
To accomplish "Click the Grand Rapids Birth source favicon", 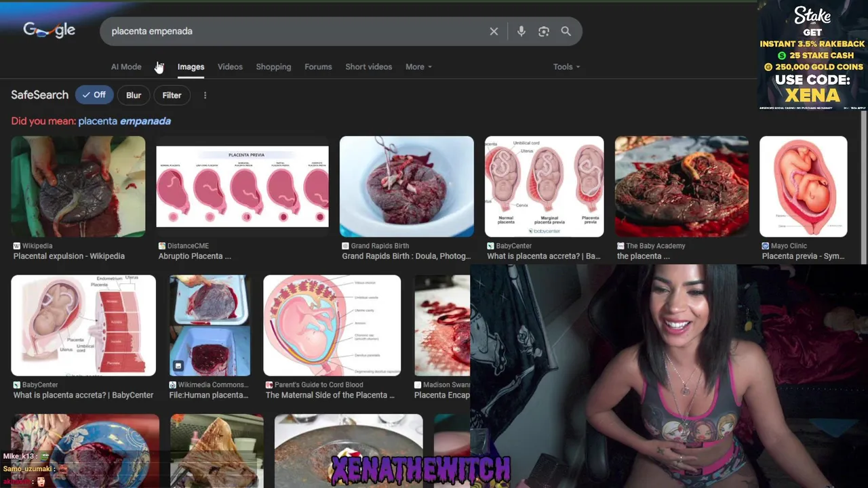I will pyautogui.click(x=345, y=246).
